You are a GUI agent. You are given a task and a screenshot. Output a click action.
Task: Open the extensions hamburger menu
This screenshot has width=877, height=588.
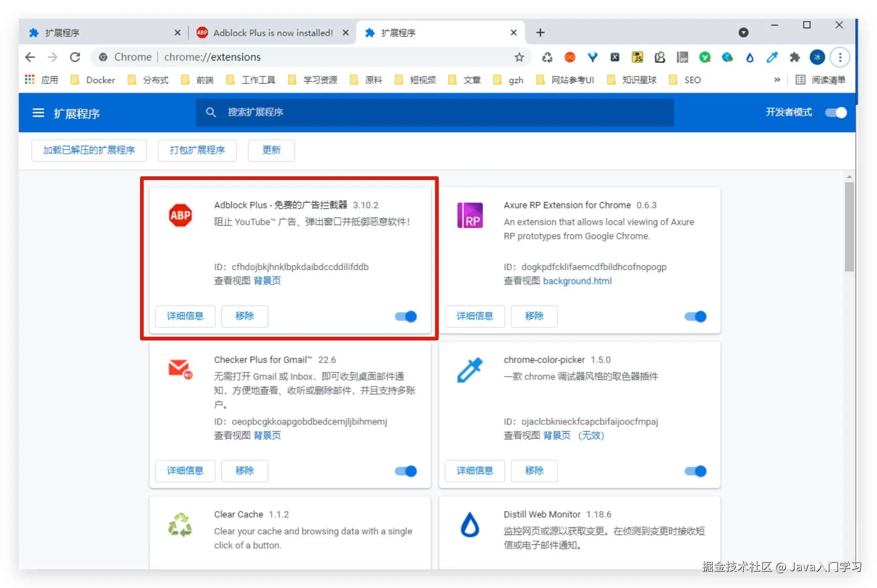pyautogui.click(x=38, y=113)
